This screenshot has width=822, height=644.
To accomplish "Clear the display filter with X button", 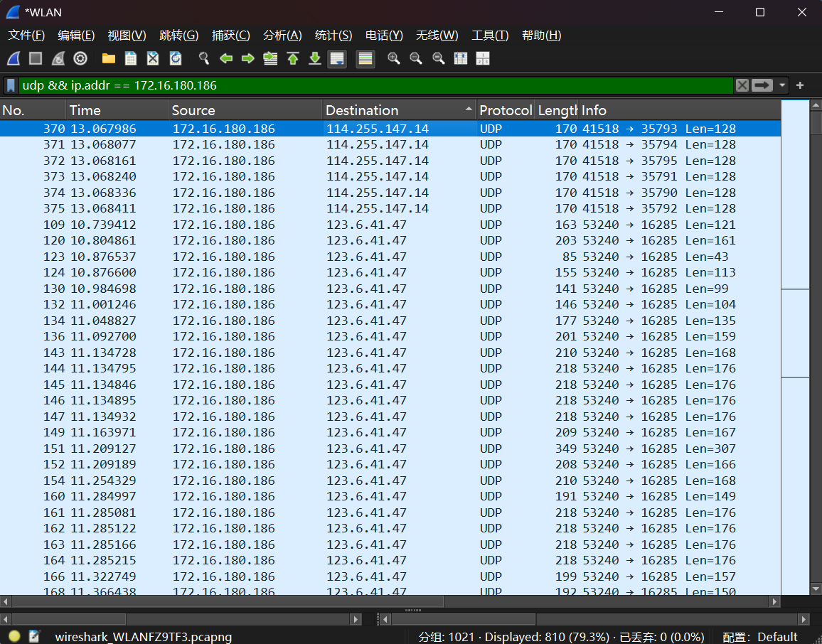I will tap(742, 85).
